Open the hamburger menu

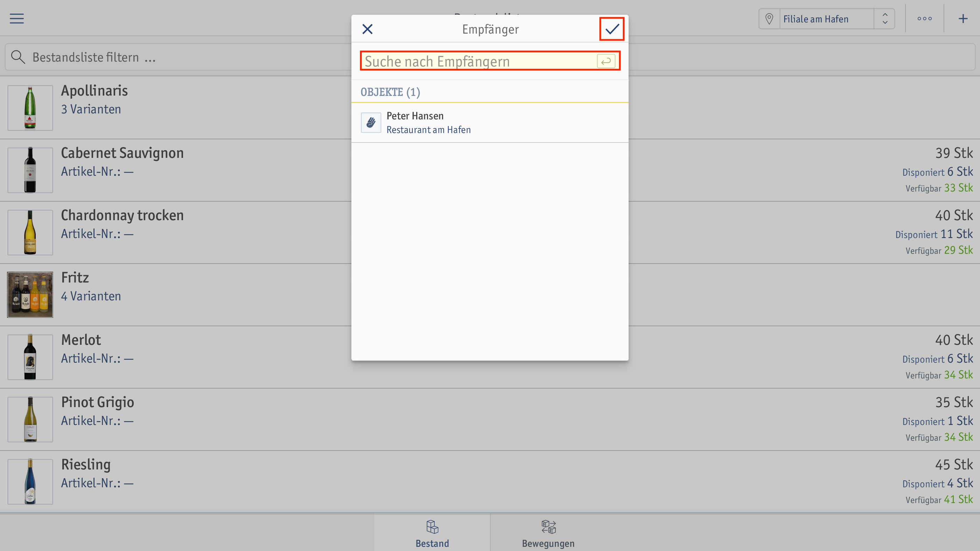17,18
